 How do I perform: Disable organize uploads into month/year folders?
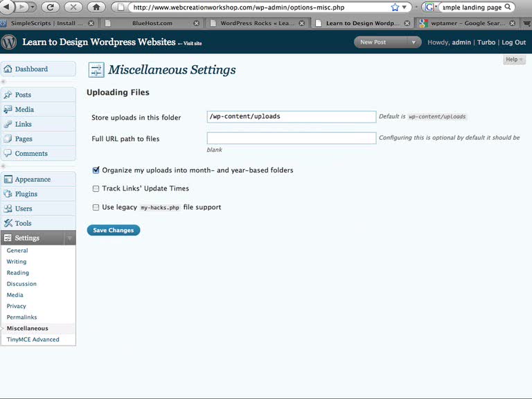click(96, 170)
